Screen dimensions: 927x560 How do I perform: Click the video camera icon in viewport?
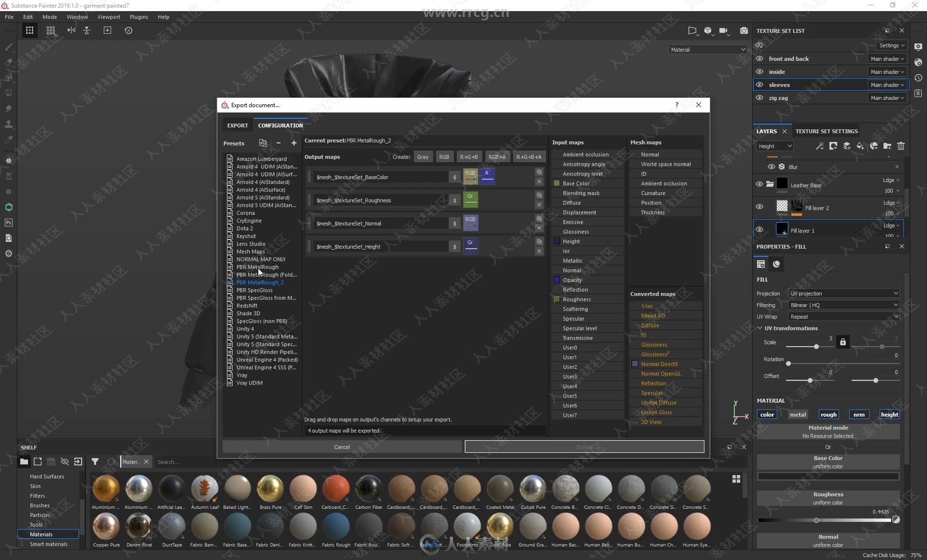(x=723, y=30)
